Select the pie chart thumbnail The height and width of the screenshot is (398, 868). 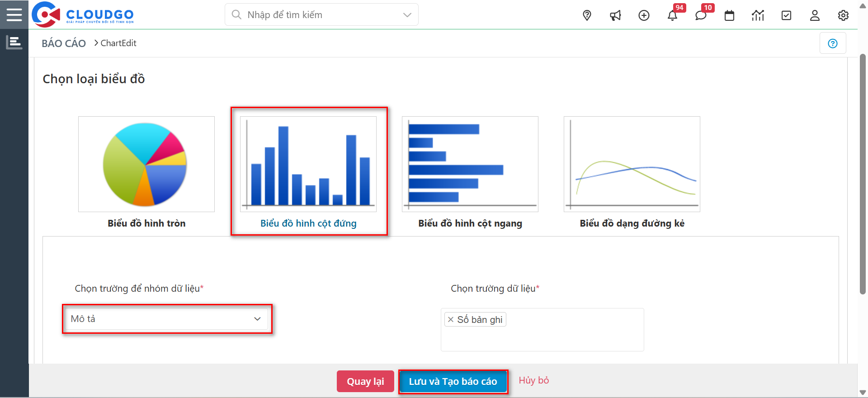[146, 164]
